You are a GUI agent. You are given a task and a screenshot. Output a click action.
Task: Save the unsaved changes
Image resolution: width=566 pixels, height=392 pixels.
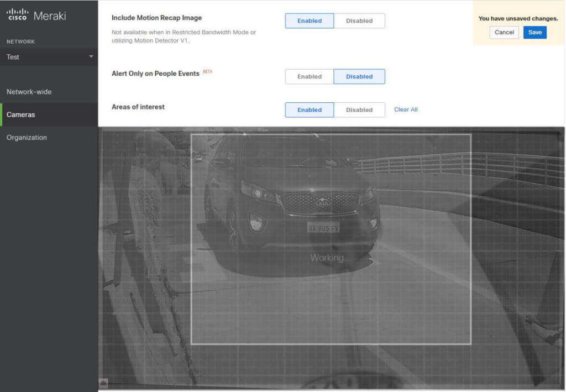(534, 32)
